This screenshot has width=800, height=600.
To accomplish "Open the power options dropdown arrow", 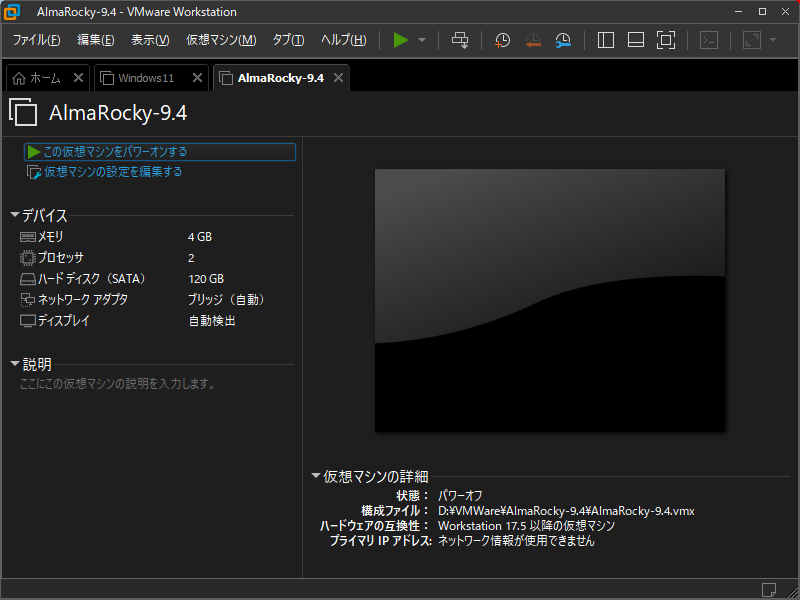I will 422,40.
